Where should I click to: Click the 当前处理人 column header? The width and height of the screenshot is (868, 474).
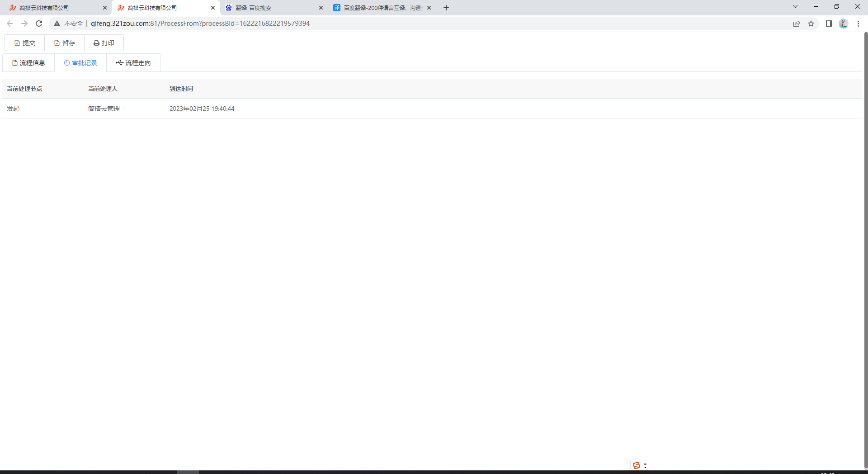(x=103, y=89)
